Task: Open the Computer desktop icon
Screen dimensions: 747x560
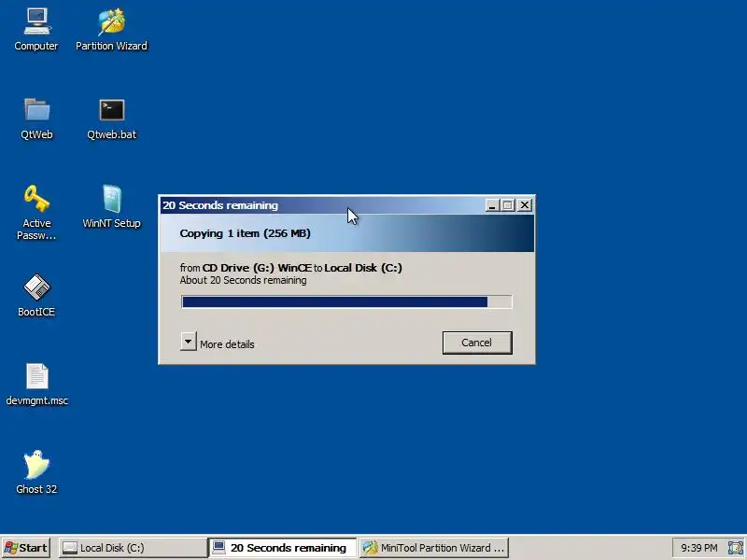Action: click(x=36, y=30)
